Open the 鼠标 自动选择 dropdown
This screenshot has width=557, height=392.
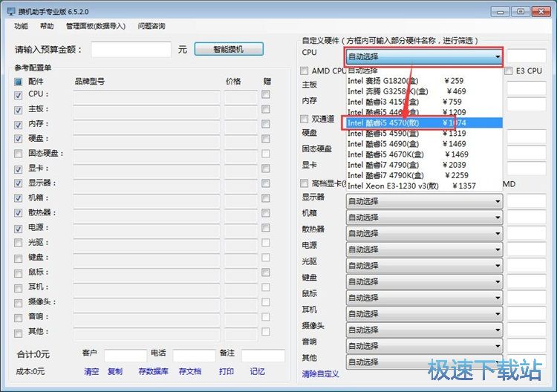[x=424, y=298]
